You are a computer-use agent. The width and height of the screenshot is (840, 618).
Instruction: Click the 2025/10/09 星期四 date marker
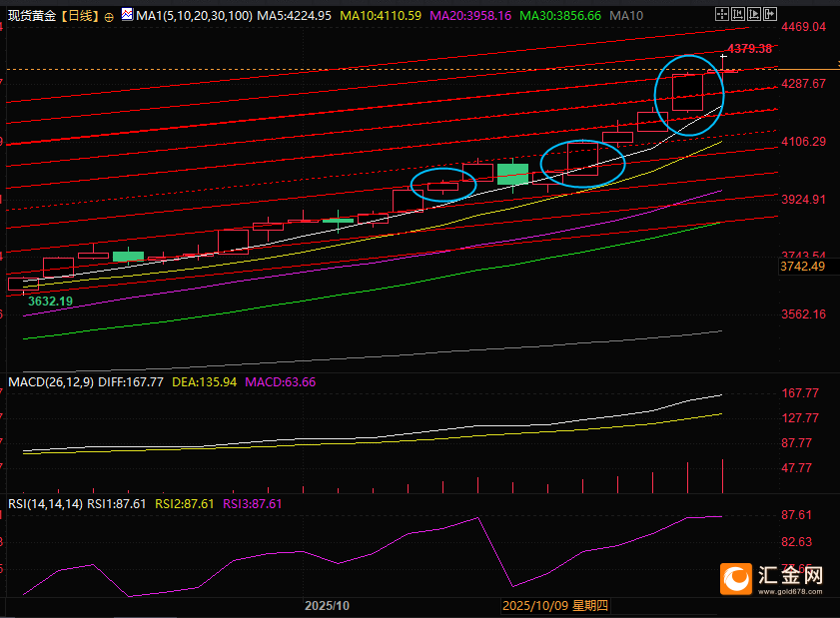coord(554,606)
